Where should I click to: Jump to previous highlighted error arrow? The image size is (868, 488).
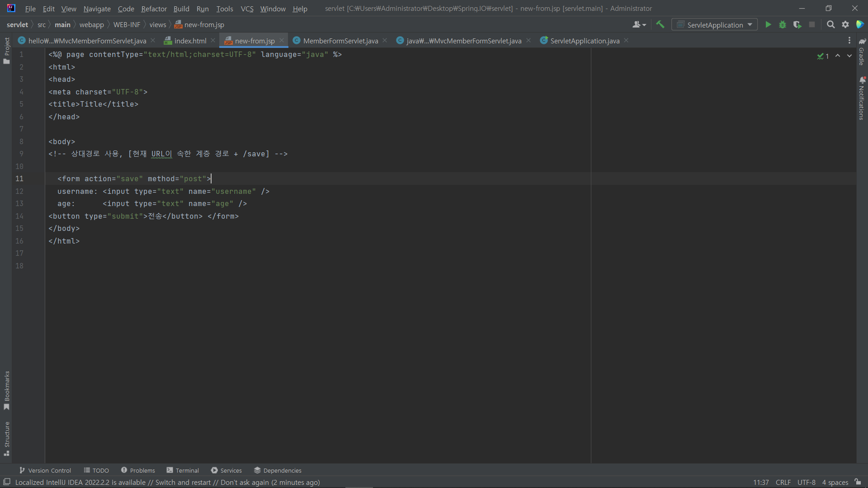pyautogui.click(x=838, y=56)
